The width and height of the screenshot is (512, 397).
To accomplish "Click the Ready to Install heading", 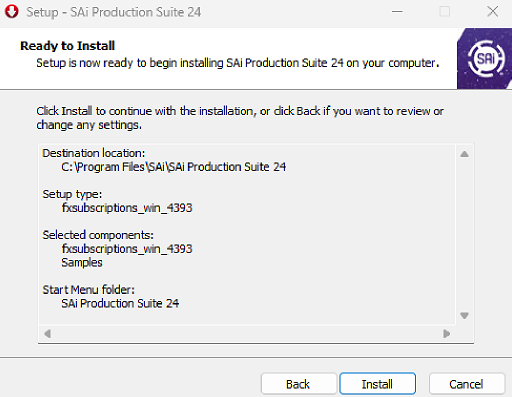I will click(x=68, y=46).
